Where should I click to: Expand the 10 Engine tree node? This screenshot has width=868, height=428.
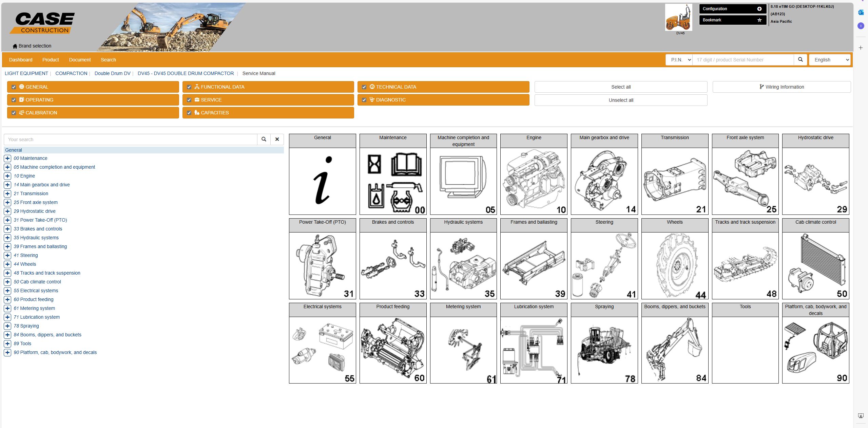[x=7, y=176]
